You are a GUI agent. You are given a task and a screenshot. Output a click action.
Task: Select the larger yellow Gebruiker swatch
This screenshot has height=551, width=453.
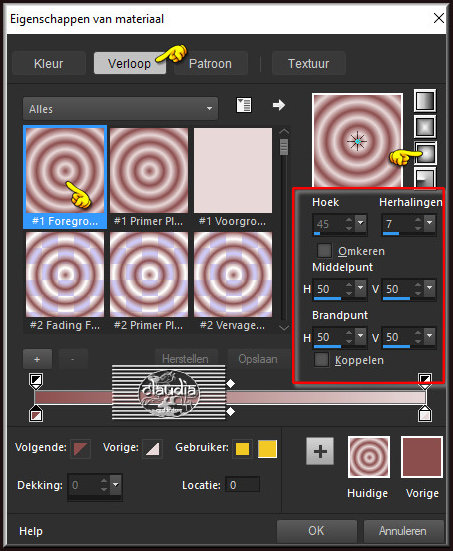click(267, 449)
